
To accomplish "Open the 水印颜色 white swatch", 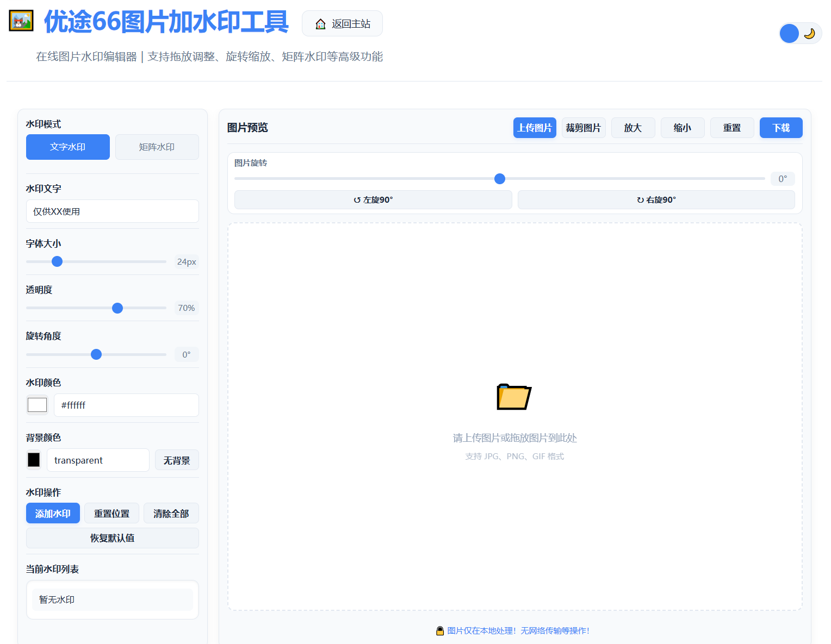I will coord(38,405).
